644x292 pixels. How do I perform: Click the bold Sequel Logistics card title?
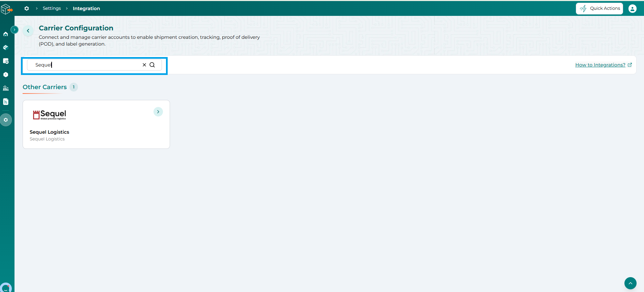pyautogui.click(x=49, y=132)
